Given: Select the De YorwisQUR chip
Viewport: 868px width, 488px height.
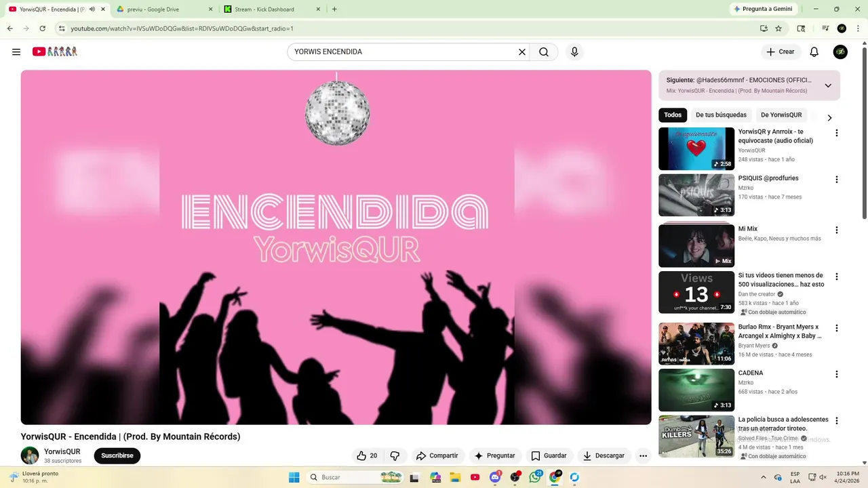Looking at the screenshot, I should tap(781, 115).
